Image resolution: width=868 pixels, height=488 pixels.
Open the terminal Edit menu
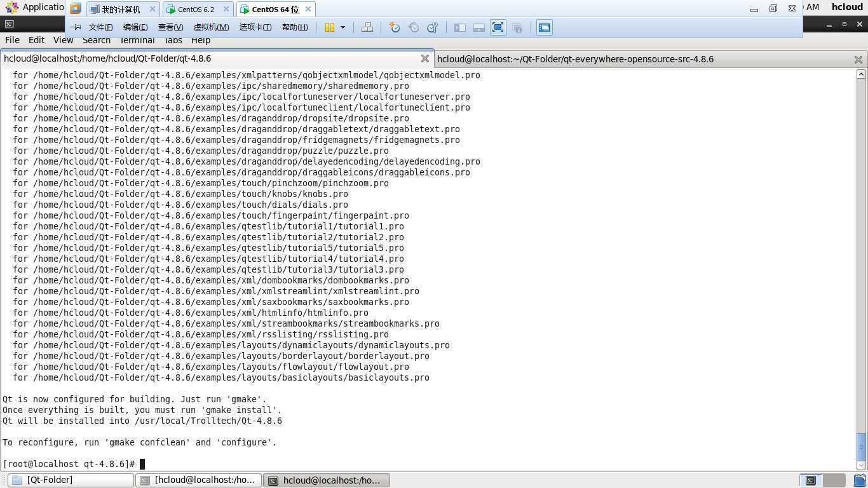click(36, 40)
